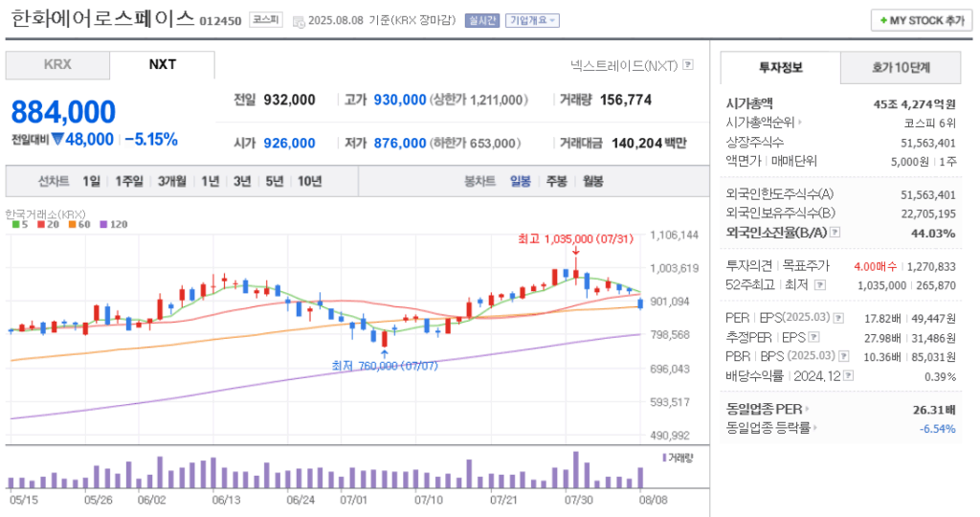This screenshot has width=980, height=517.
Task: Switch candle chart to 일봉
Action: (520, 181)
